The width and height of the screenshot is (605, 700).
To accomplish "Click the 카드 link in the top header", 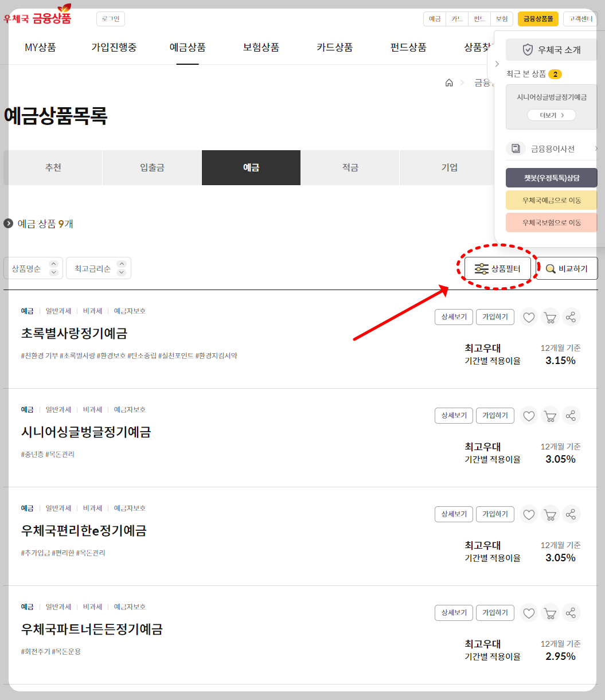I will tap(457, 19).
